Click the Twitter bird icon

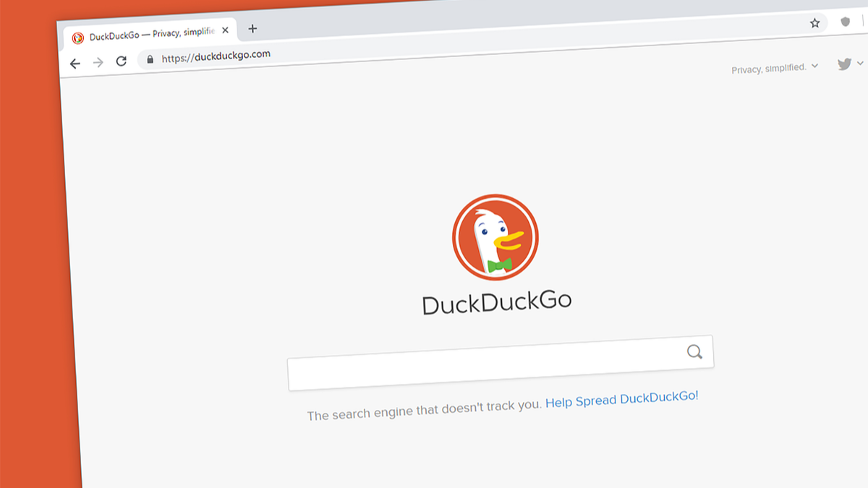pyautogui.click(x=843, y=64)
